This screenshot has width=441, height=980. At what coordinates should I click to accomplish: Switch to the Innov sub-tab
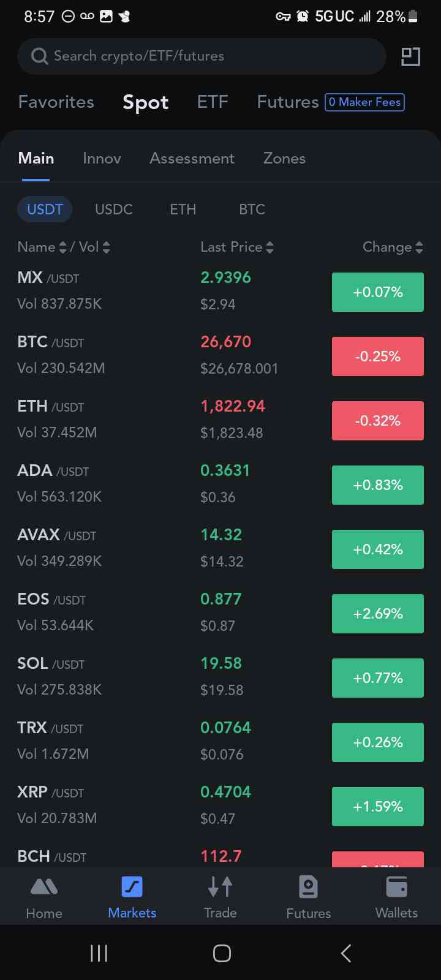[102, 159]
